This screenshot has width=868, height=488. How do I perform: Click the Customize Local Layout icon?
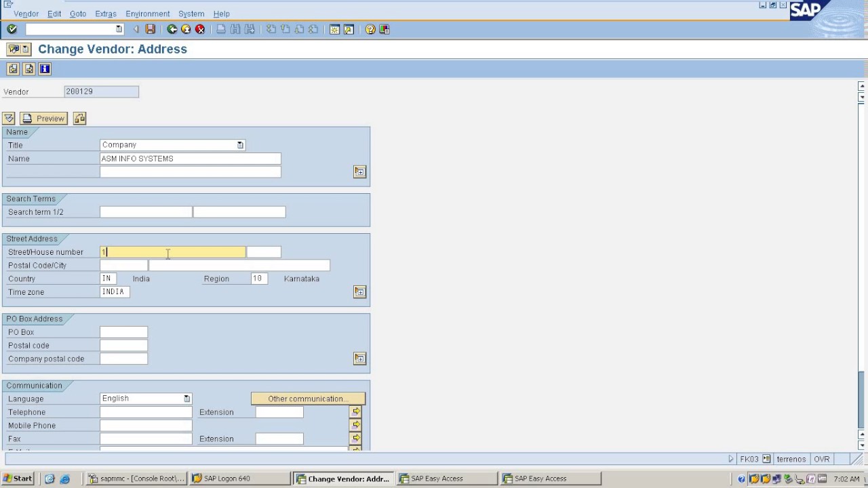pos(384,29)
